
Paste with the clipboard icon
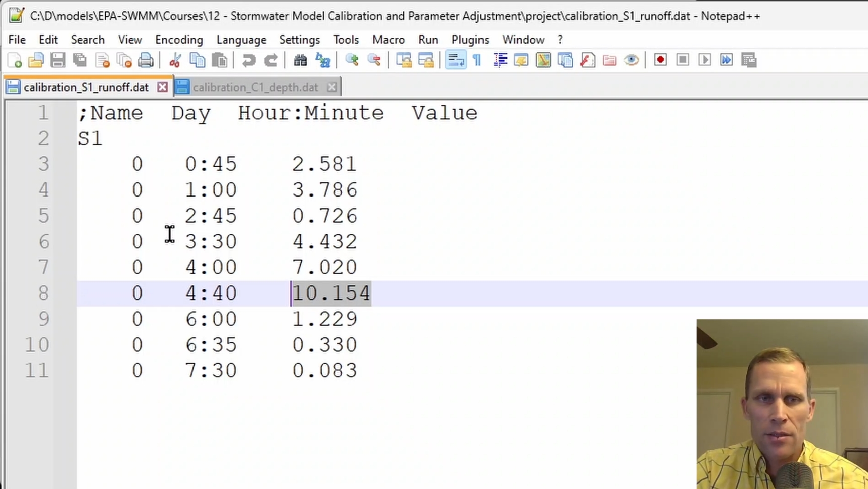[220, 60]
